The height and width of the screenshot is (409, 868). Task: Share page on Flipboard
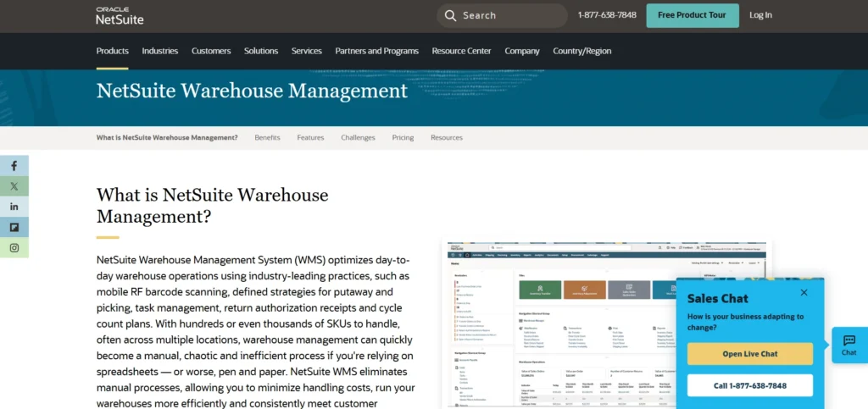coord(14,227)
